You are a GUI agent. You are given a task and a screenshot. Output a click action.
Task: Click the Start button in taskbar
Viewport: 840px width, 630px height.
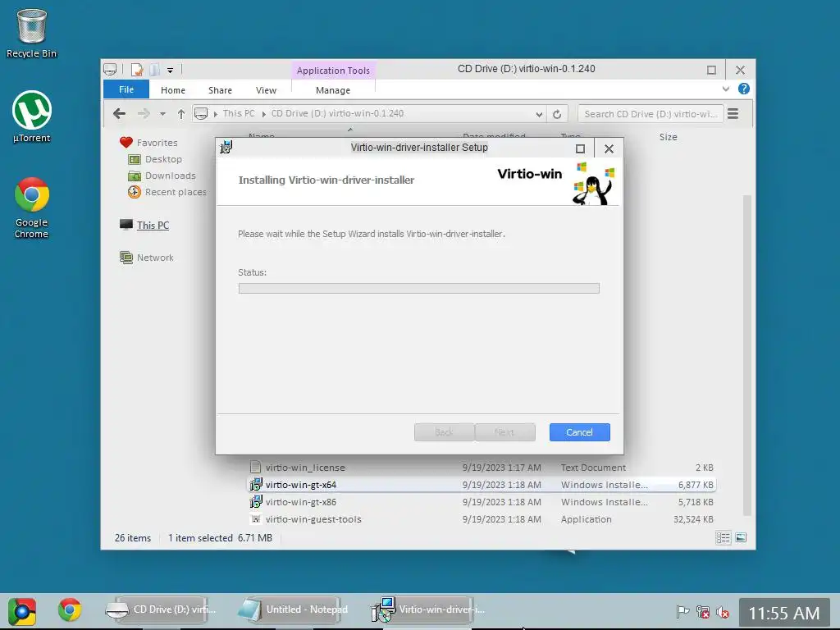pyautogui.click(x=22, y=610)
